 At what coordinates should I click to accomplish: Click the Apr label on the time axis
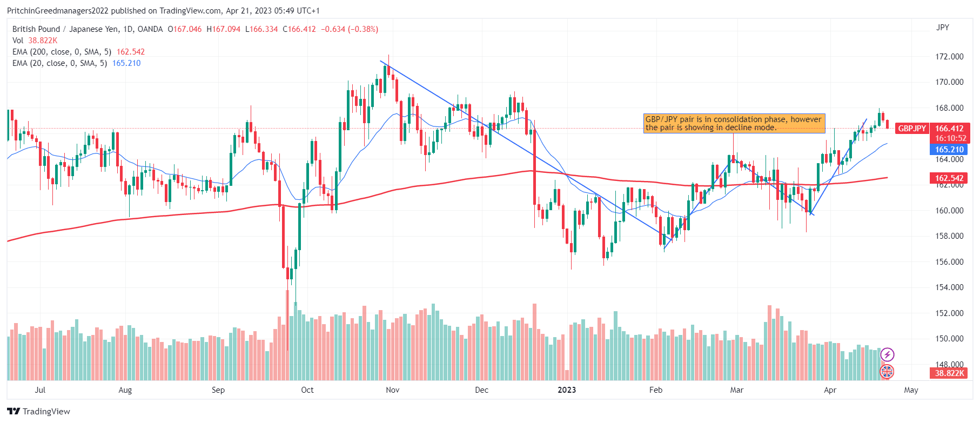(830, 390)
